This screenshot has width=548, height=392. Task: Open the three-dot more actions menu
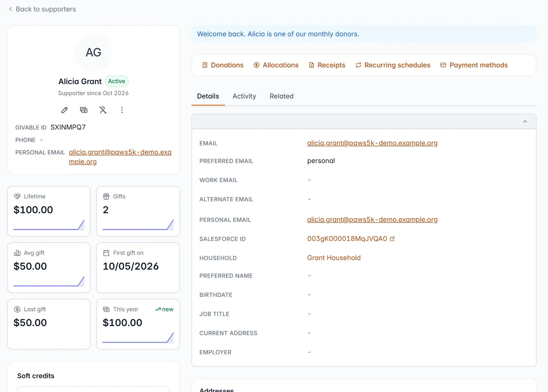coord(122,110)
